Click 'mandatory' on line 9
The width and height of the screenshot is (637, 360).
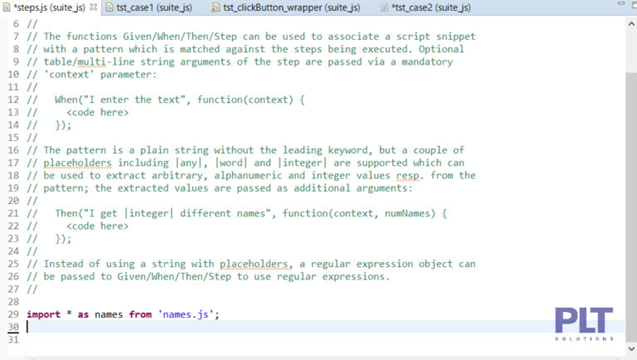tap(427, 61)
